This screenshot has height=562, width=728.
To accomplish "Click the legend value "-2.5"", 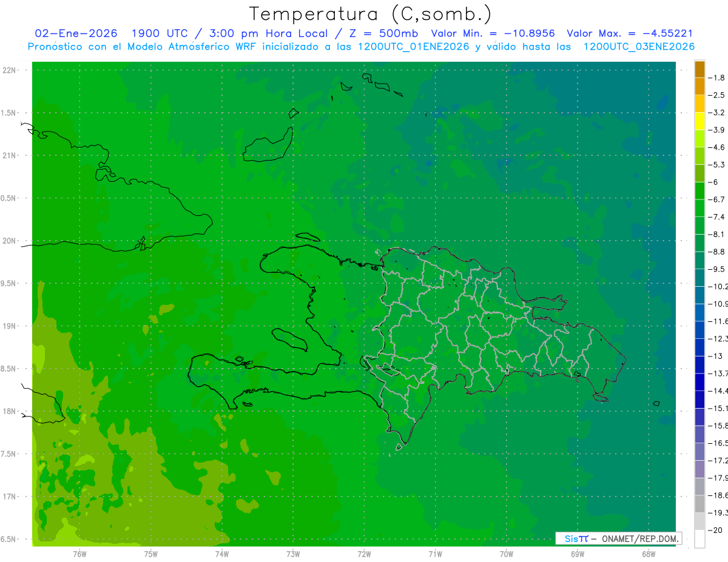I will click(717, 95).
